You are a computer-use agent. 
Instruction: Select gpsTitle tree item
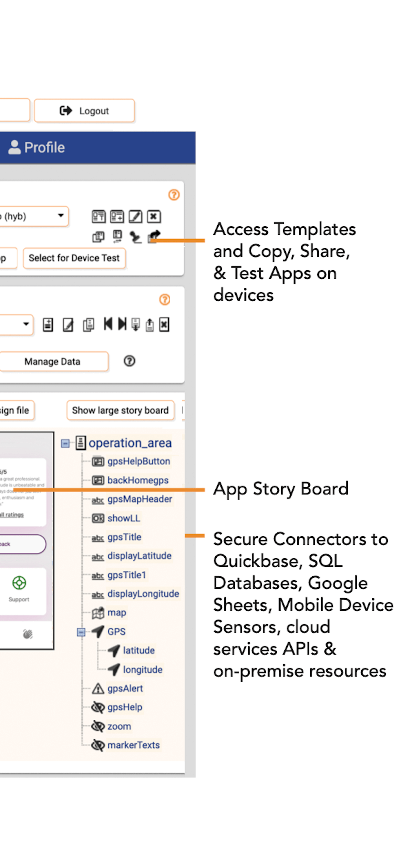124,537
